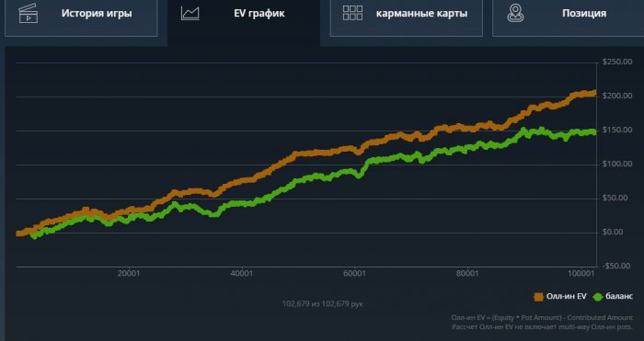Click the card grid icon for карманные карты
The width and height of the screenshot is (644, 341).
352,13
